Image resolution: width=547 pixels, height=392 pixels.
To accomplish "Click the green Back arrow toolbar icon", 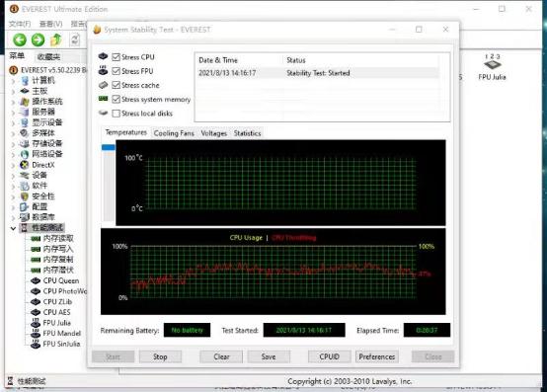I will tap(20, 39).
